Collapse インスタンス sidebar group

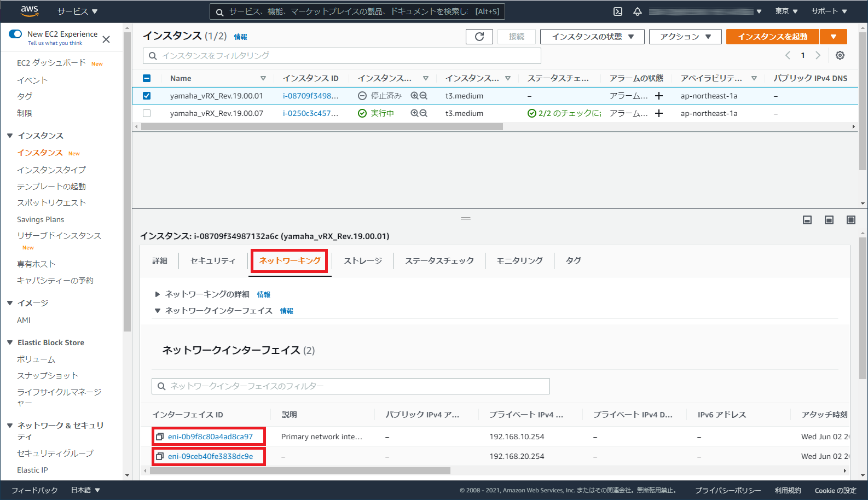[x=10, y=136]
